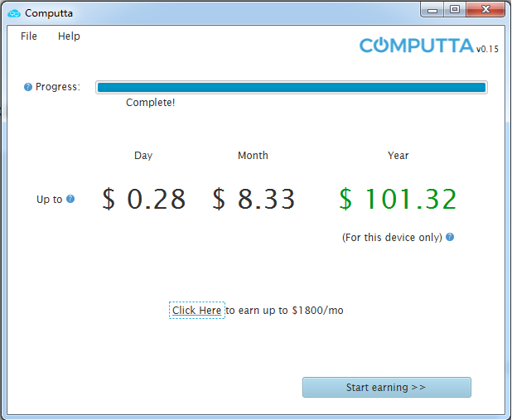Click the help icon after For this device only

point(450,237)
